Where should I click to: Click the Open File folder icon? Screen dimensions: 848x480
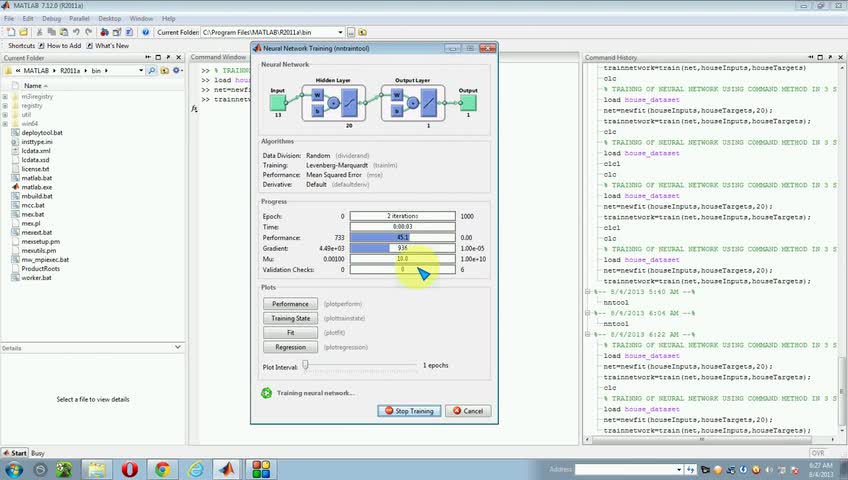(23, 32)
